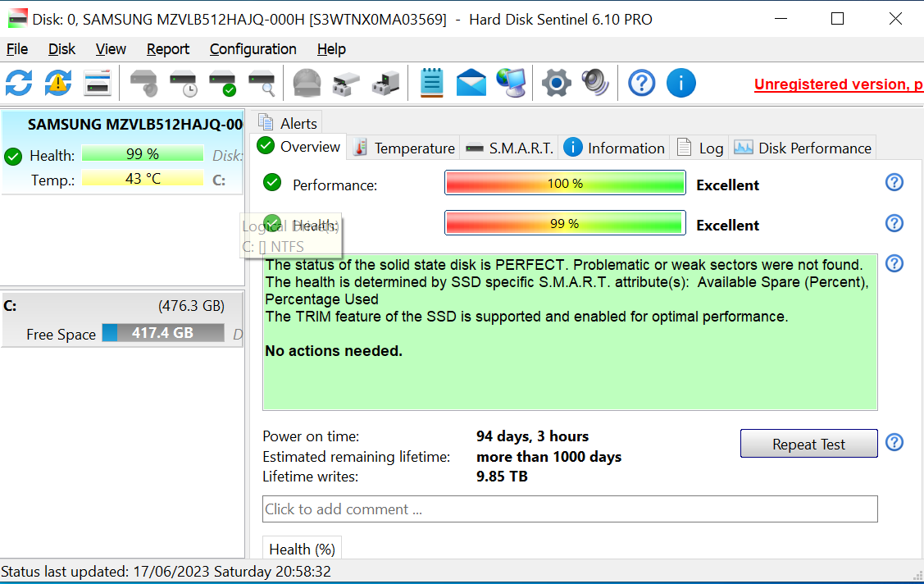Screen dimensions: 924x584
Task: Select the Overview tab
Action: pos(299,147)
